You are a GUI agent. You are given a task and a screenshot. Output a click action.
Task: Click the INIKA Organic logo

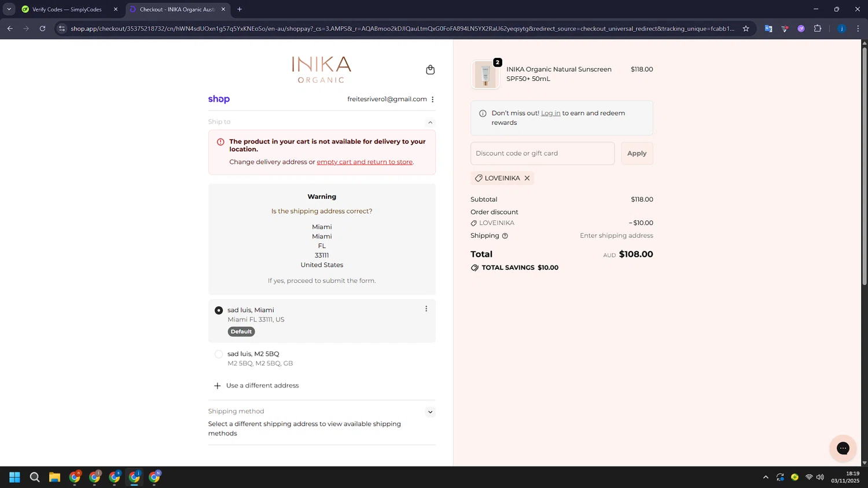322,70
